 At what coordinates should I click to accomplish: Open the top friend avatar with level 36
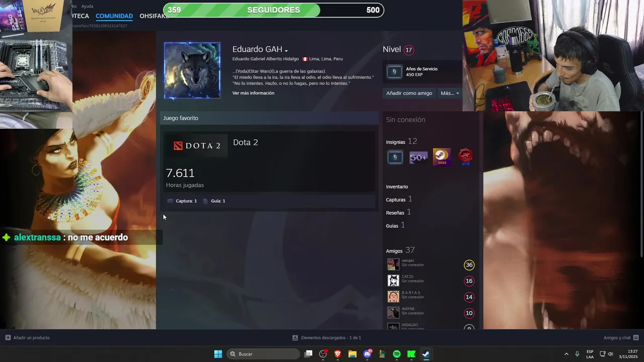(393, 264)
